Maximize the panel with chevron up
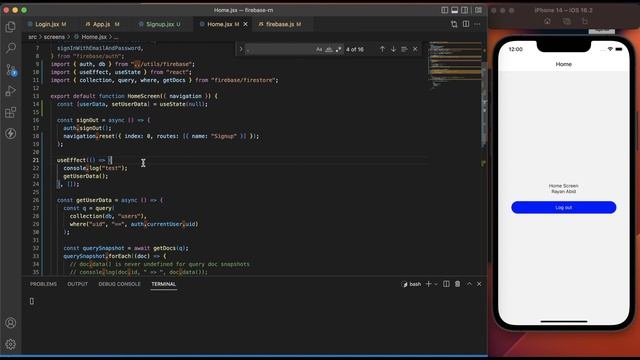 469,284
